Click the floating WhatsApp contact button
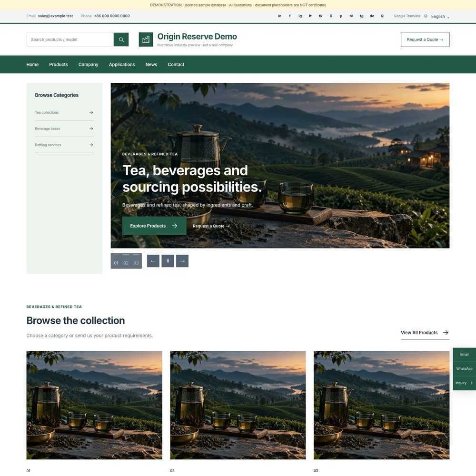Image resolution: width=476 pixels, height=476 pixels. pos(465,368)
